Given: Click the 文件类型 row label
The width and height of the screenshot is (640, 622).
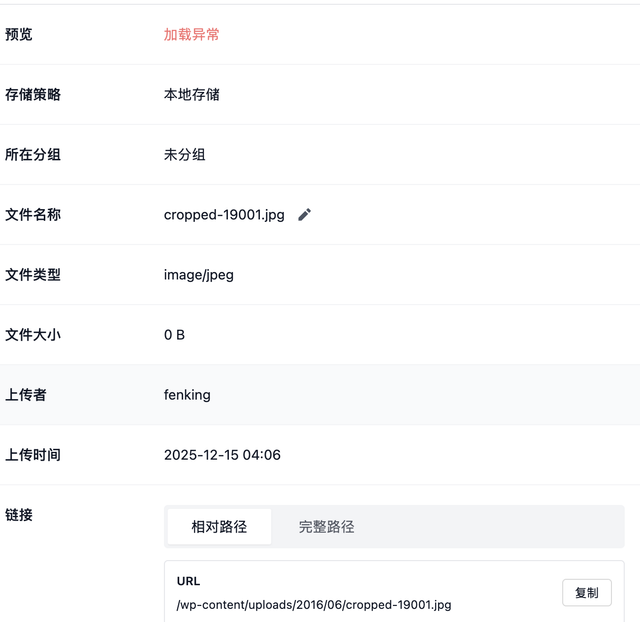Looking at the screenshot, I should click(33, 275).
